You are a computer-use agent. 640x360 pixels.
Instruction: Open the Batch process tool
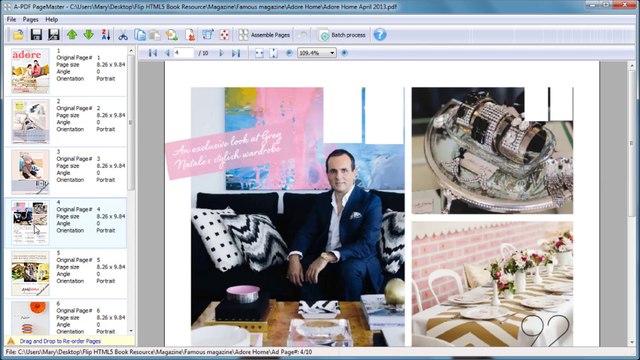(342, 35)
